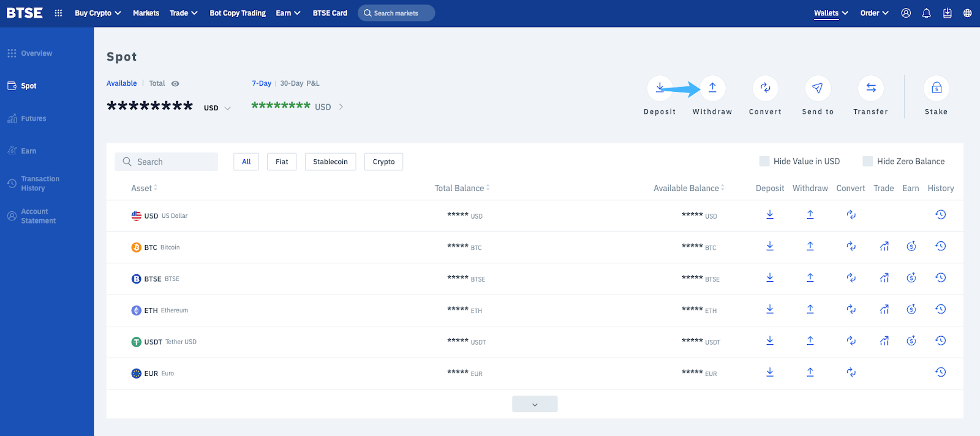Click withdraw icon in the BTC row

click(x=810, y=246)
